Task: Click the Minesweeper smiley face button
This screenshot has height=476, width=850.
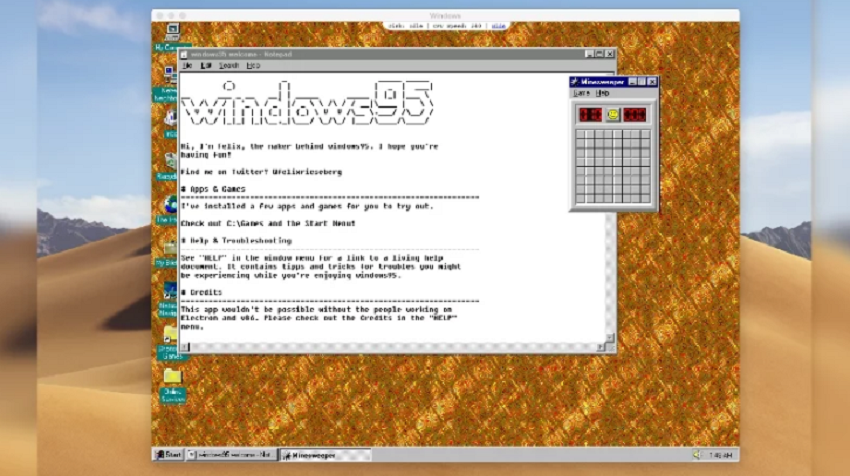Action: [613, 115]
